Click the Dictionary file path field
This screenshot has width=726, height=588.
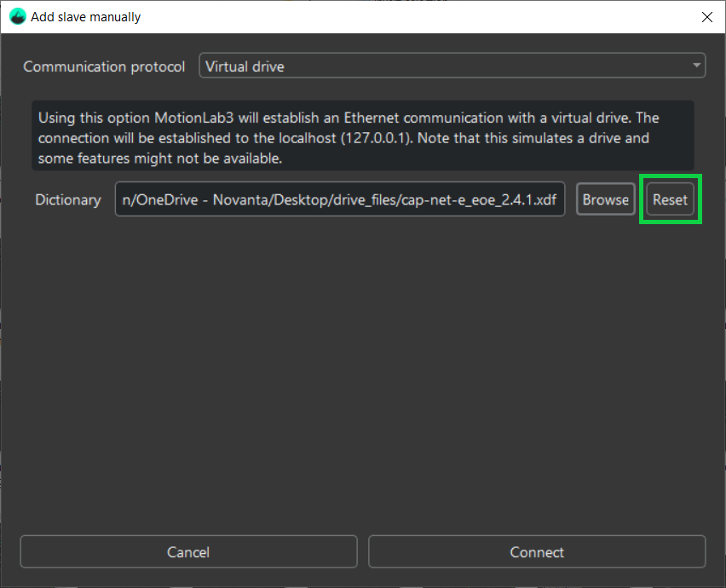tap(339, 199)
